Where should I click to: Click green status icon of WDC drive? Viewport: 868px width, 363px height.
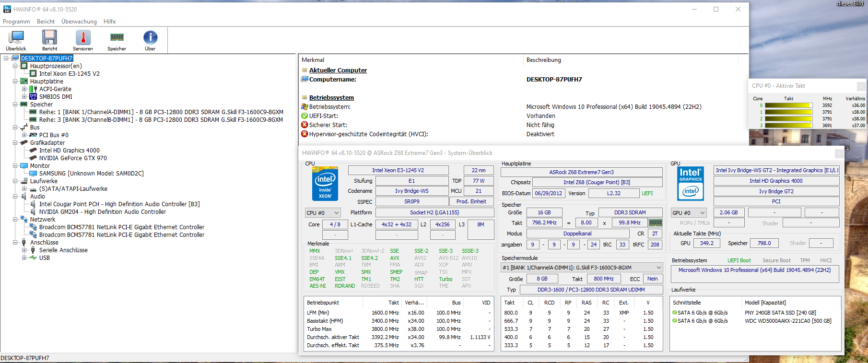point(675,321)
